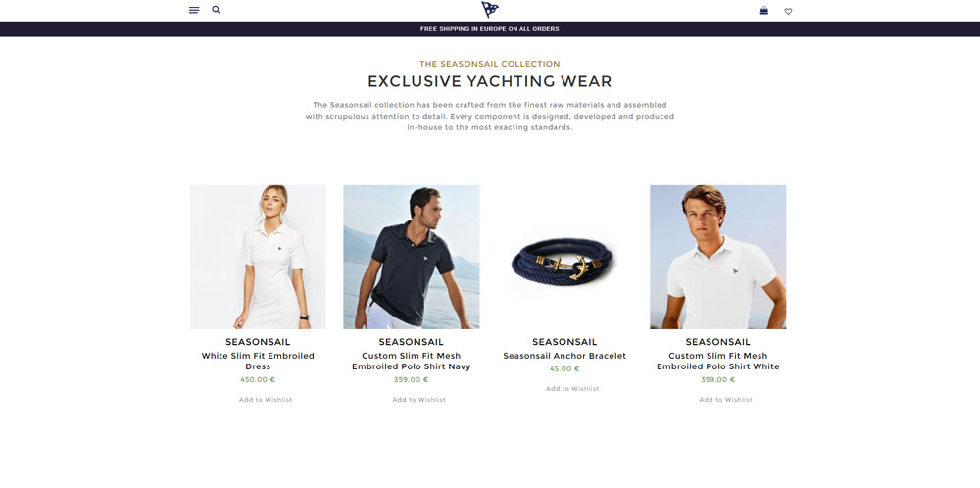Click Custom Slim Fit Polo Shirt White title
The height and width of the screenshot is (488, 980).
click(x=718, y=362)
